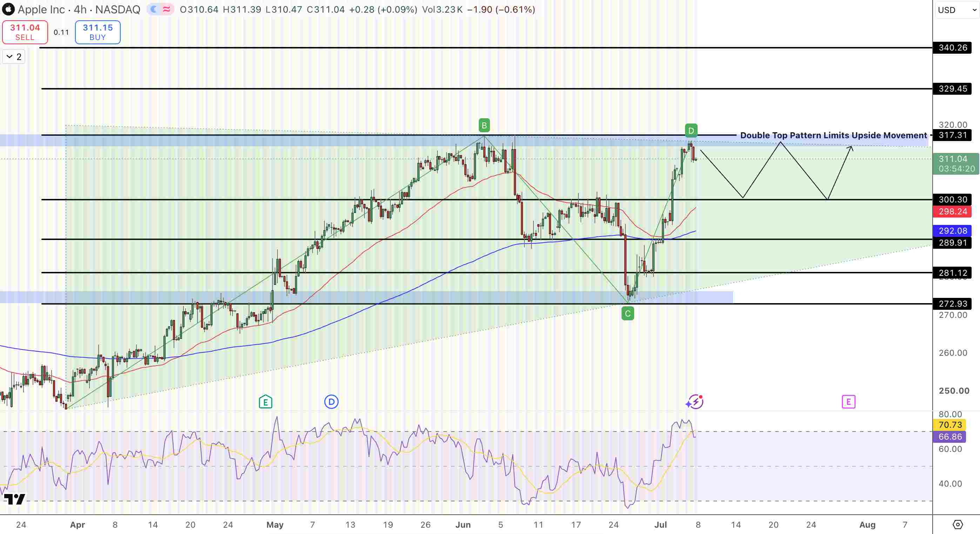Screen dimensions: 980x534
Task: Click the blue dividend D marker
Action: click(x=331, y=401)
